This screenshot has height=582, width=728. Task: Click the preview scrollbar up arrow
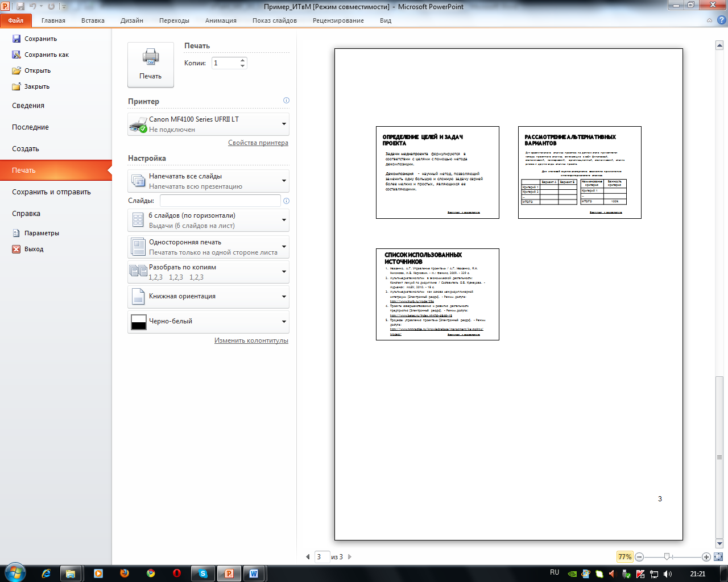719,44
